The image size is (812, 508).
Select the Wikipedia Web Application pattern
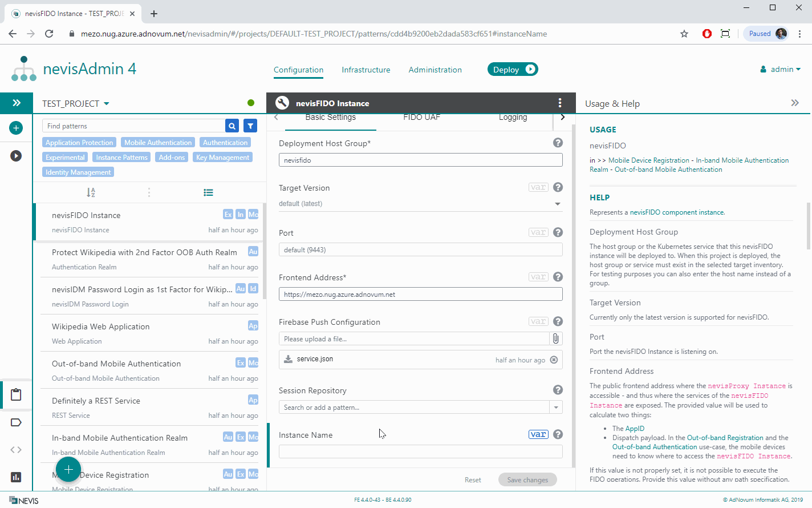[149, 333]
